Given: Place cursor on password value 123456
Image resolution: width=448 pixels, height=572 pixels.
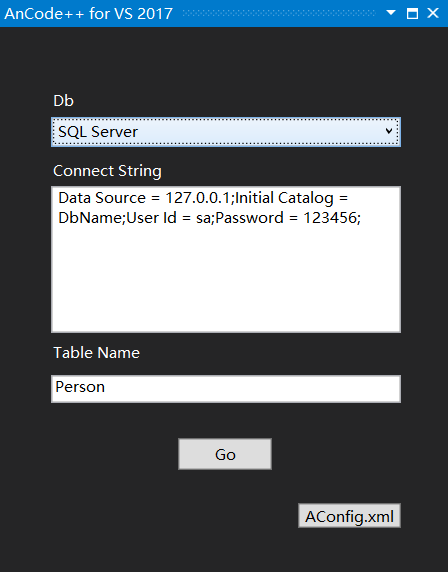Looking at the screenshot, I should pos(330,218).
